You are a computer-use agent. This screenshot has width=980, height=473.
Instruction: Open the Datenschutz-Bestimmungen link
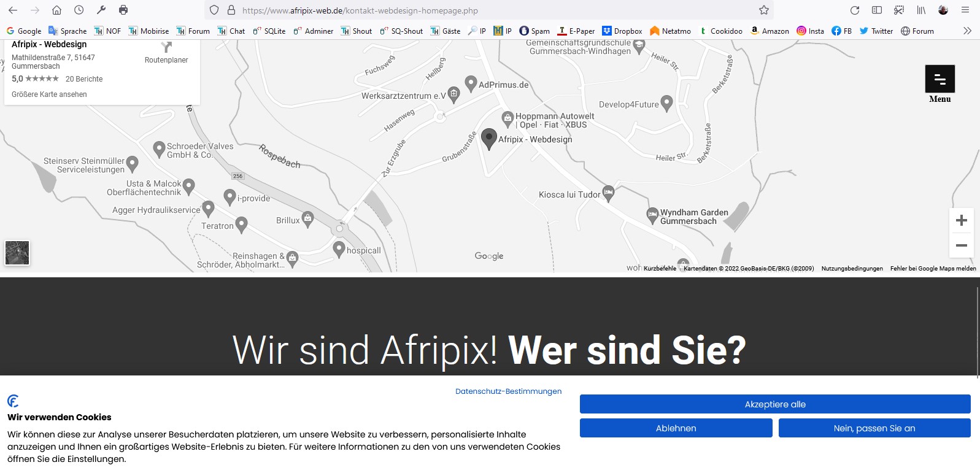[x=508, y=391]
